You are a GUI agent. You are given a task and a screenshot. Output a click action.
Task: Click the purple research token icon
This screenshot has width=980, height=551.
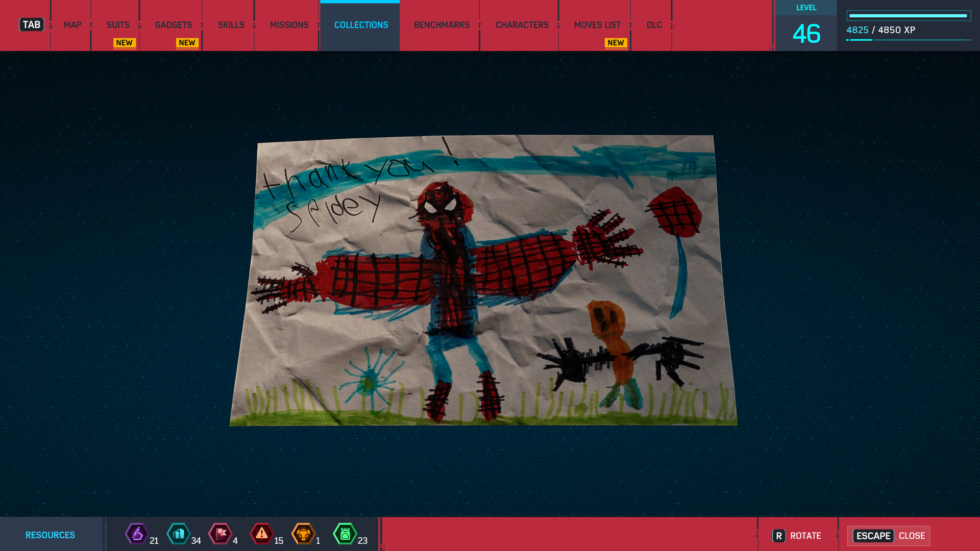[137, 534]
